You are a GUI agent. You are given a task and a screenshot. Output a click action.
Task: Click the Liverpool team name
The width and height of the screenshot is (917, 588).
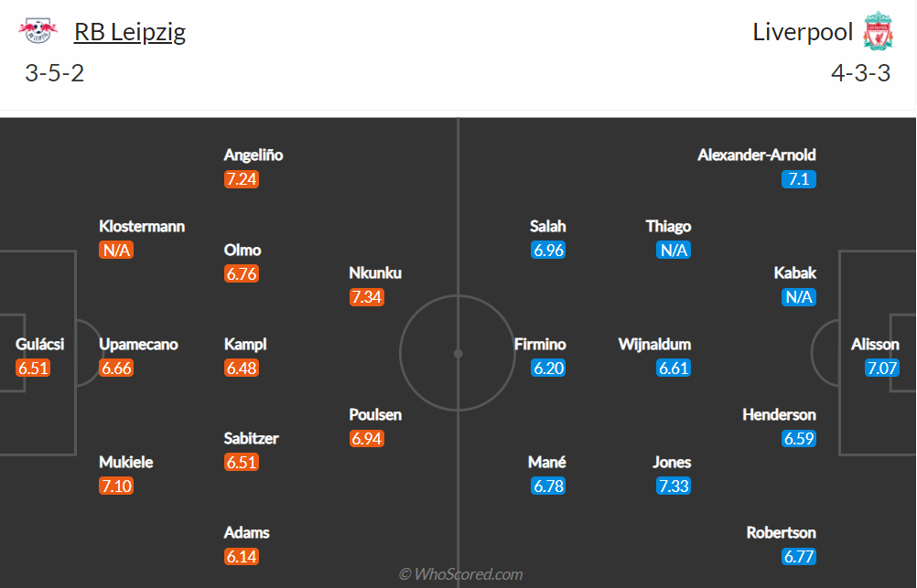803,32
